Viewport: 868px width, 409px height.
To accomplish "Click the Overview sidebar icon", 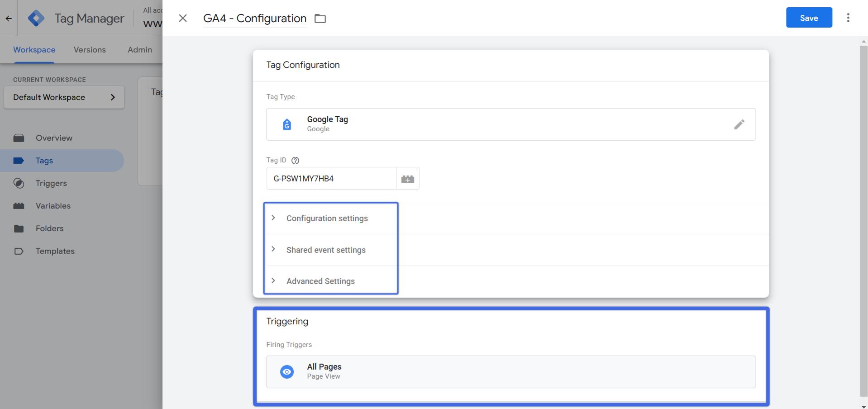I will 19,138.
